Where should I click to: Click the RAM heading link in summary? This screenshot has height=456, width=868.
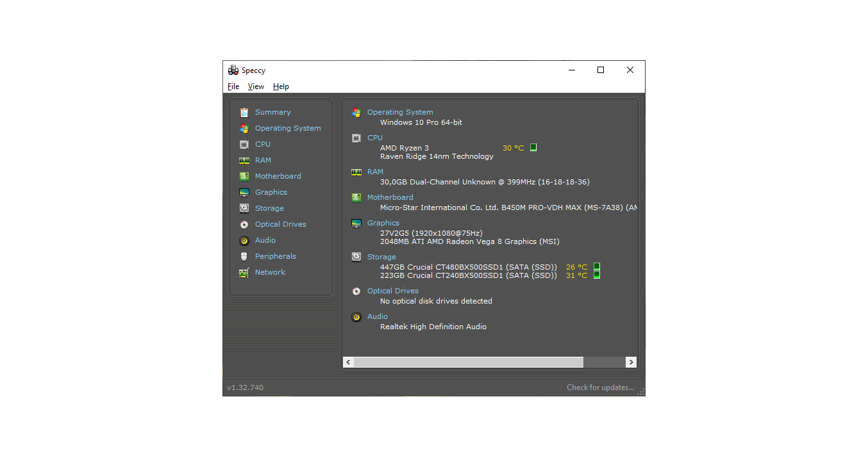[x=375, y=172]
